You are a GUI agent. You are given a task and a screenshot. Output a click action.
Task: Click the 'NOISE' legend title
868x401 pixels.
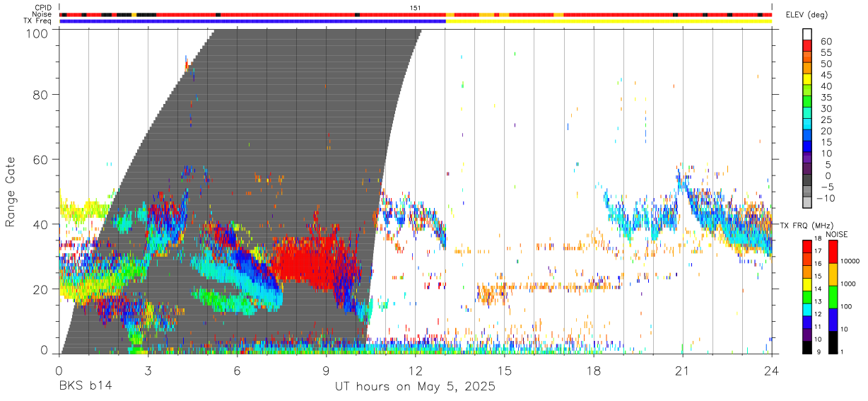[838, 234]
